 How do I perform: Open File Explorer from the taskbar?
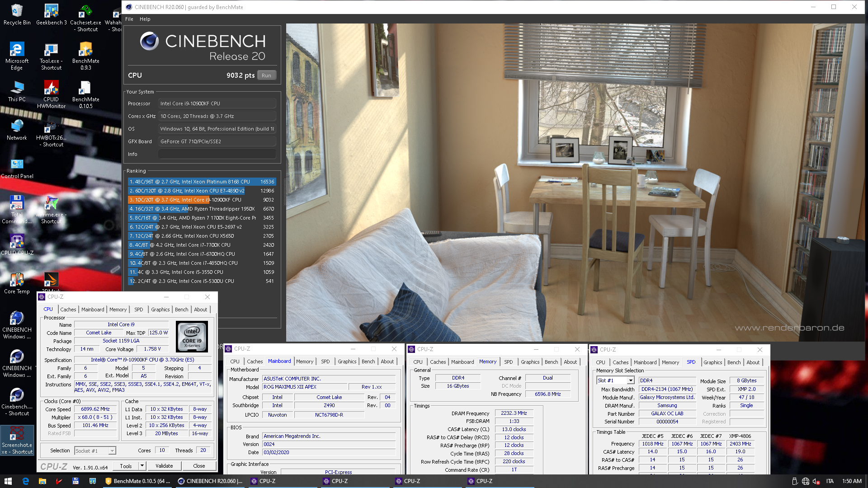tap(42, 481)
